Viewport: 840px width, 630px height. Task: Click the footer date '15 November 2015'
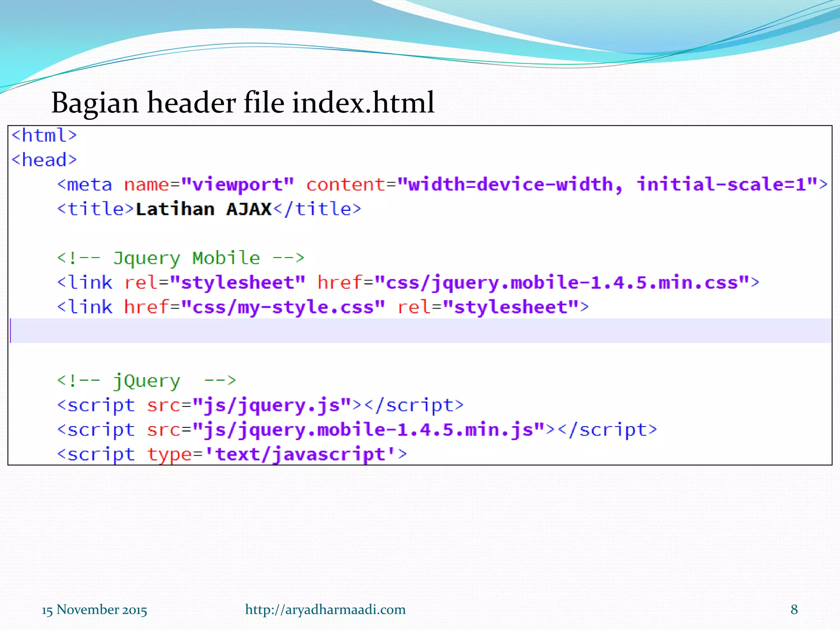point(94,610)
